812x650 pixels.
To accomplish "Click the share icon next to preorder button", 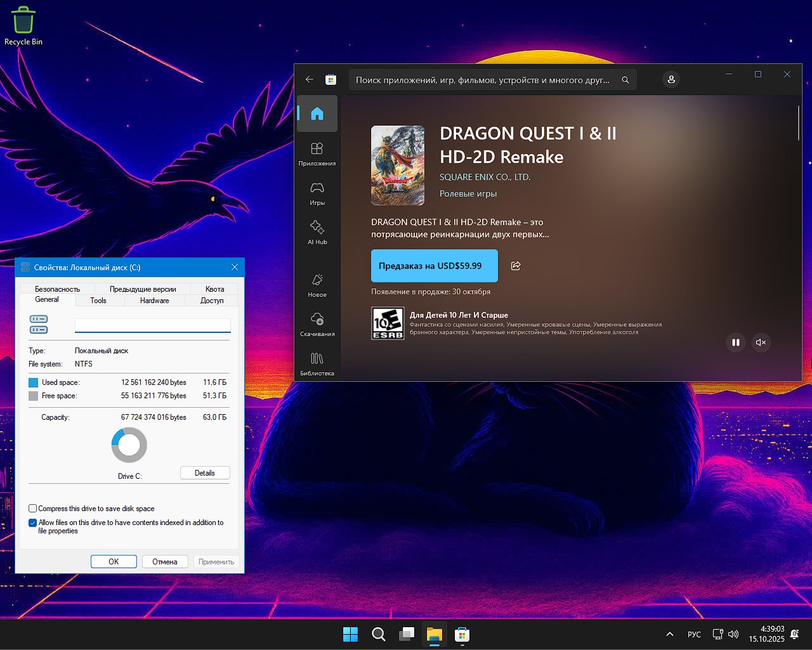I will point(516,266).
